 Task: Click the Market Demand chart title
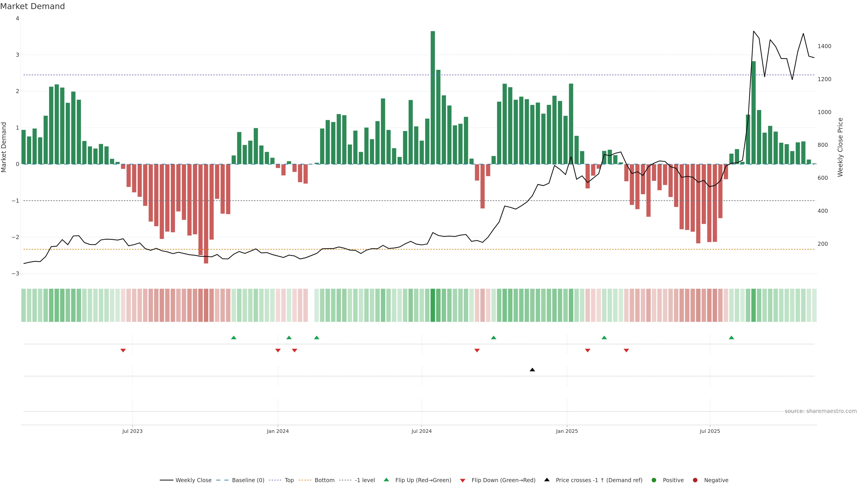(32, 6)
